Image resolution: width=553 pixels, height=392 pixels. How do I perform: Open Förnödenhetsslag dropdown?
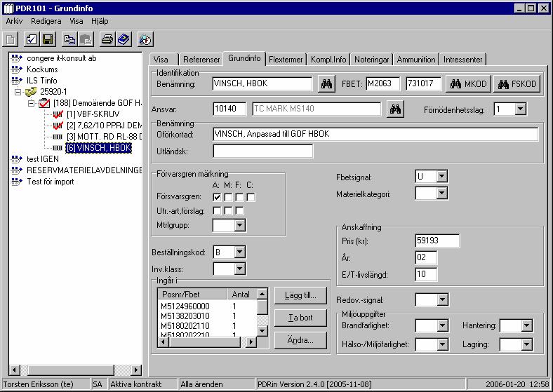520,109
